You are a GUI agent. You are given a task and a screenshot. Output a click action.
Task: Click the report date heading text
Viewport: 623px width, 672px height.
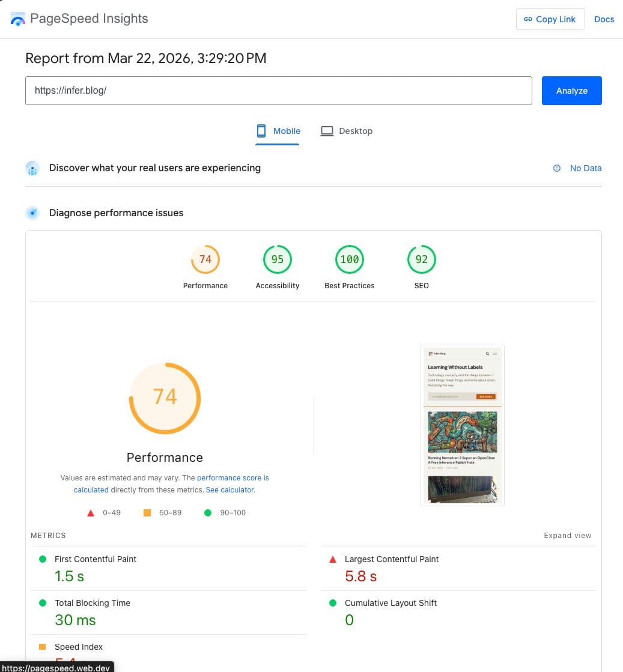pos(146,58)
